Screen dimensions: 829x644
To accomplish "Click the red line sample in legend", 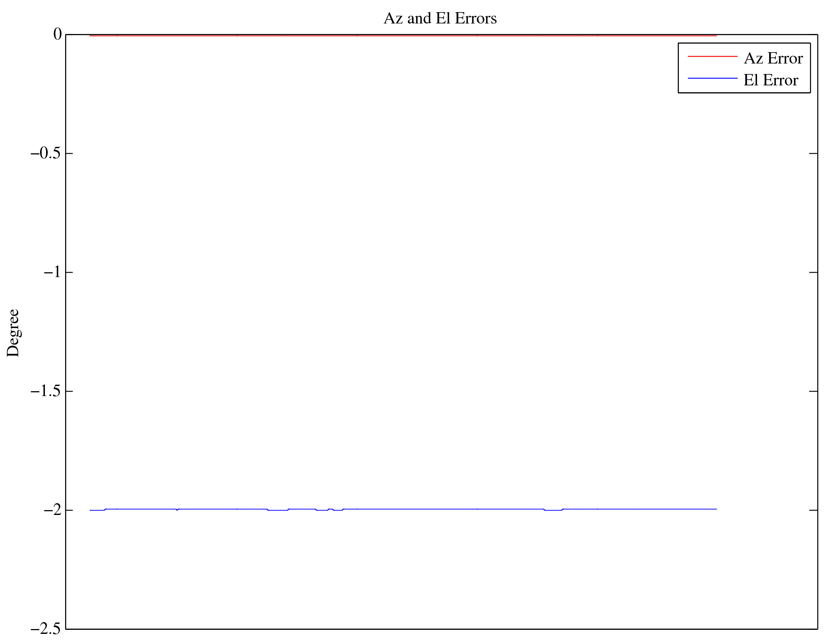I will 713,57.
